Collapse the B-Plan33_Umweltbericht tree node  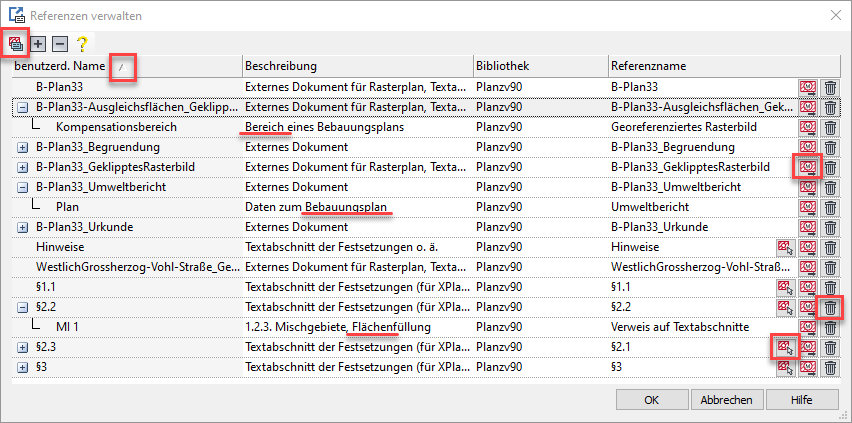point(22,187)
